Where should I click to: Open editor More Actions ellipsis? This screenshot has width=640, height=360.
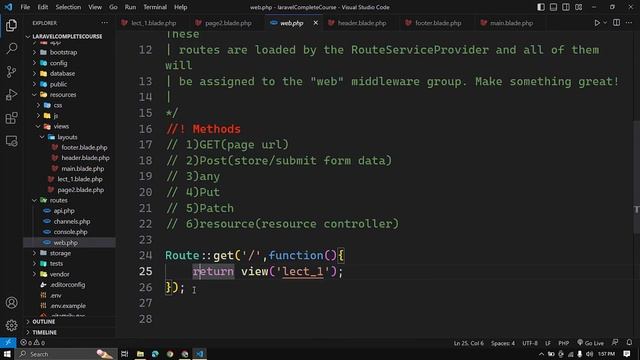pos(629,23)
